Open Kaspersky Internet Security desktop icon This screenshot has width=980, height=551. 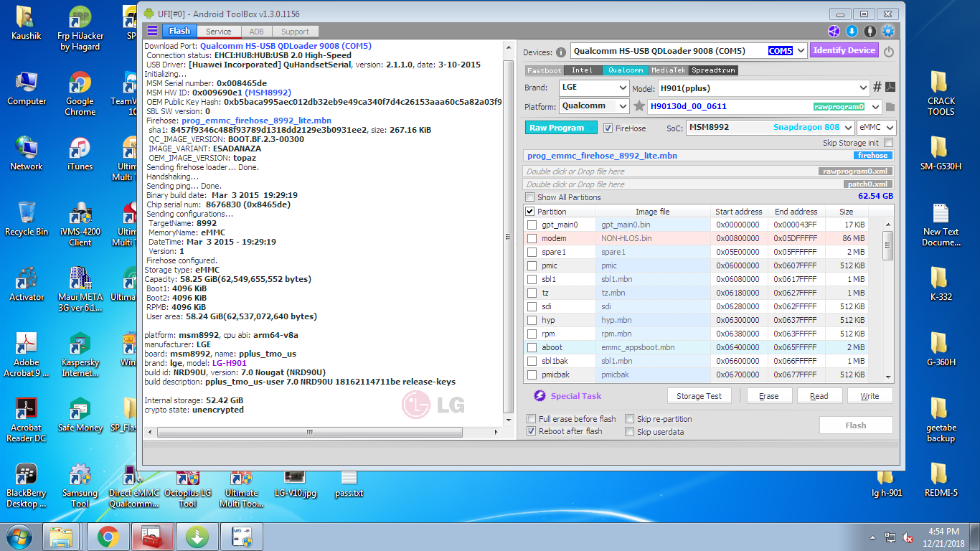80,355
